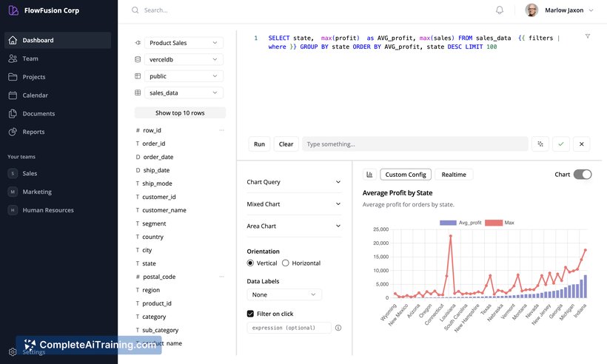The height and width of the screenshot is (364, 607).
Task: Click the notification bell icon
Action: point(500,10)
